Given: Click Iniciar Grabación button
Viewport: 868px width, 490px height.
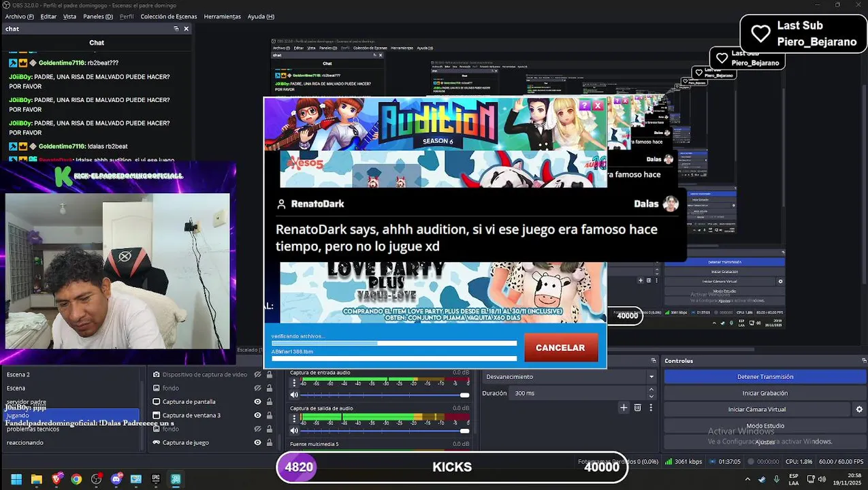Looking at the screenshot, I should click(765, 393).
